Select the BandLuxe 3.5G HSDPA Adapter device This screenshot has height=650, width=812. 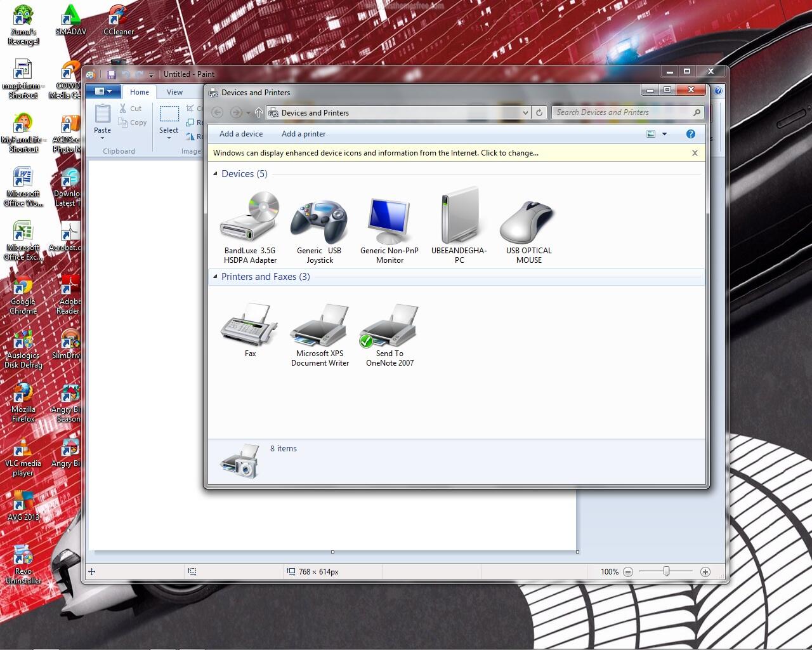pyautogui.click(x=250, y=227)
